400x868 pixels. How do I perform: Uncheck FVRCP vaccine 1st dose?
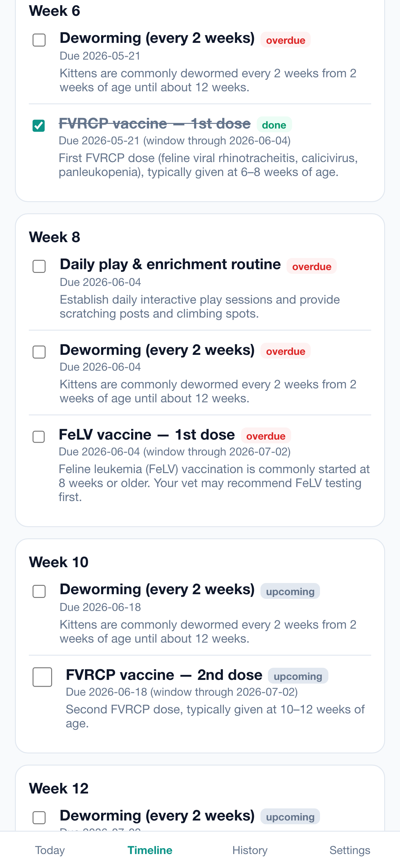pos(39,125)
